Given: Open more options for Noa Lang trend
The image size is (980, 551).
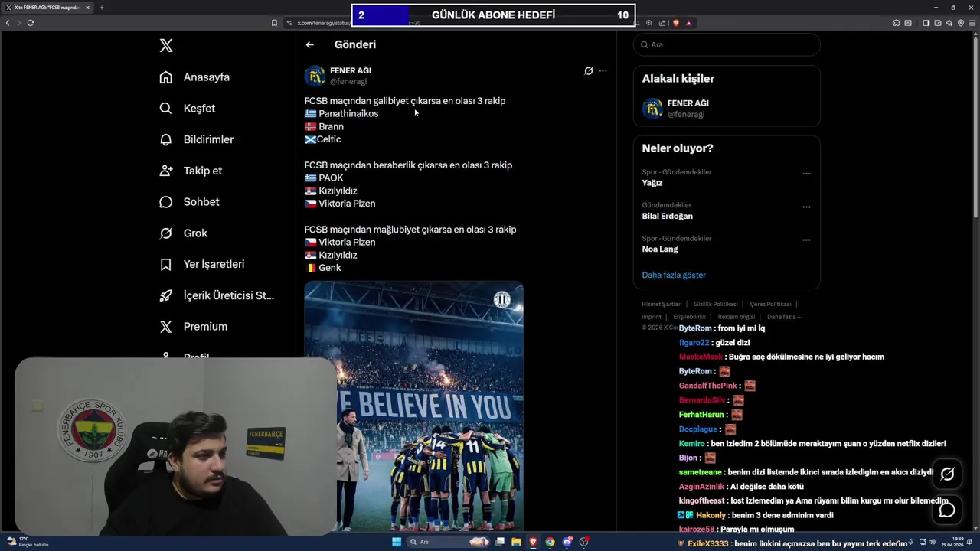Looking at the screenshot, I should [x=806, y=240].
